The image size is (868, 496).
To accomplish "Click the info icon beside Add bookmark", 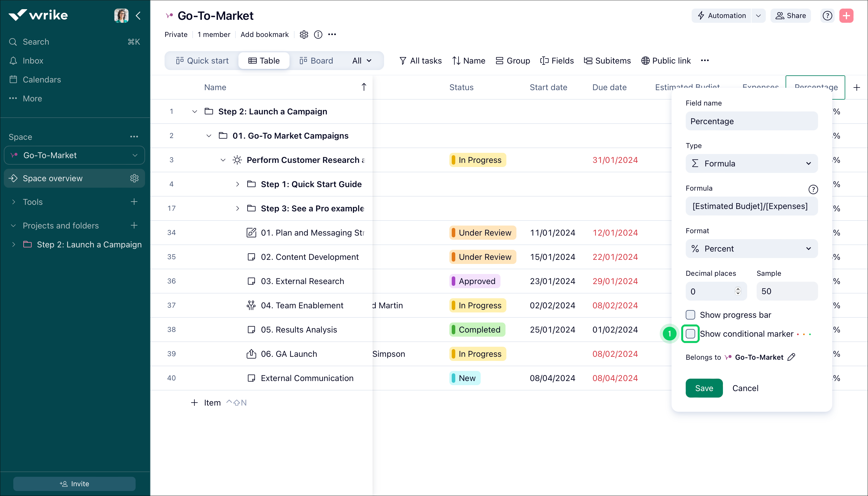I will click(318, 34).
